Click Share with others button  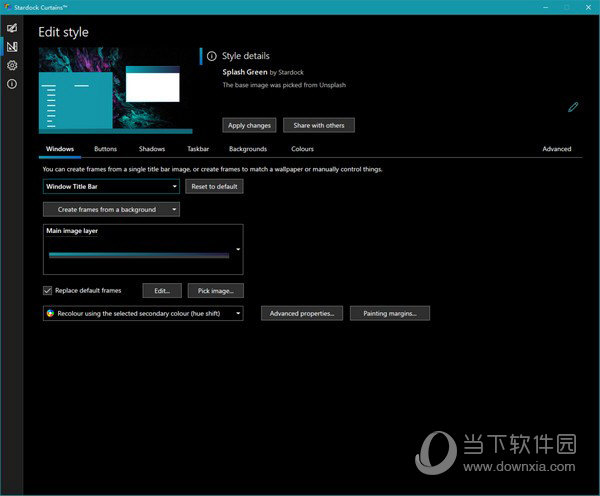[319, 125]
